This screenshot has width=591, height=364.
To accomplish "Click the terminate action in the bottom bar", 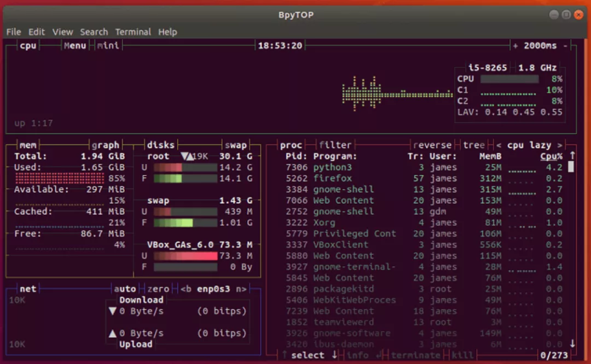I will coord(416,355).
